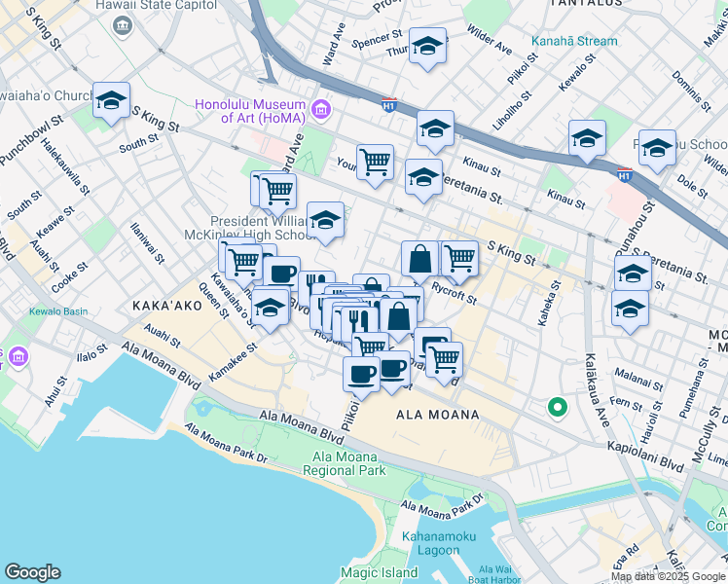Image resolution: width=728 pixels, height=584 pixels.
Task: Click the school marker beside Kawaiaha'o Church
Action: 111,104
